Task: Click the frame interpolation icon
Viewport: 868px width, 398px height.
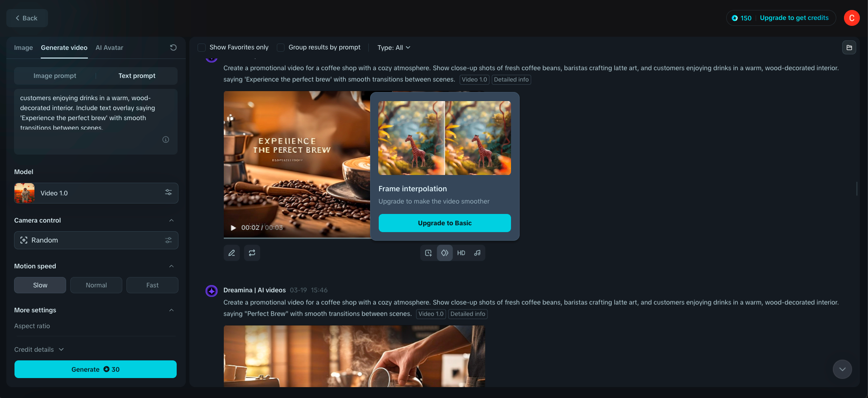Action: click(x=445, y=253)
